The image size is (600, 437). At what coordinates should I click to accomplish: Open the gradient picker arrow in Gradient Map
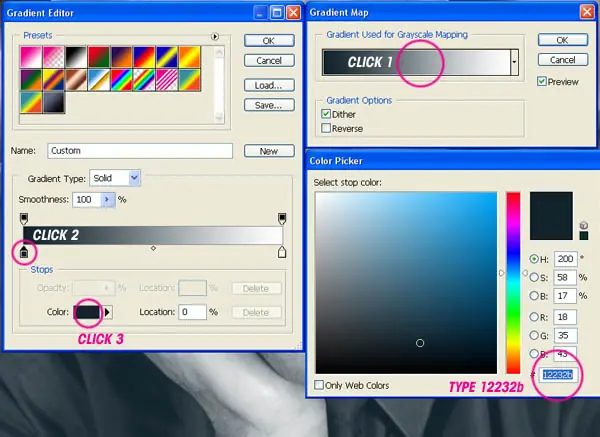coord(515,62)
